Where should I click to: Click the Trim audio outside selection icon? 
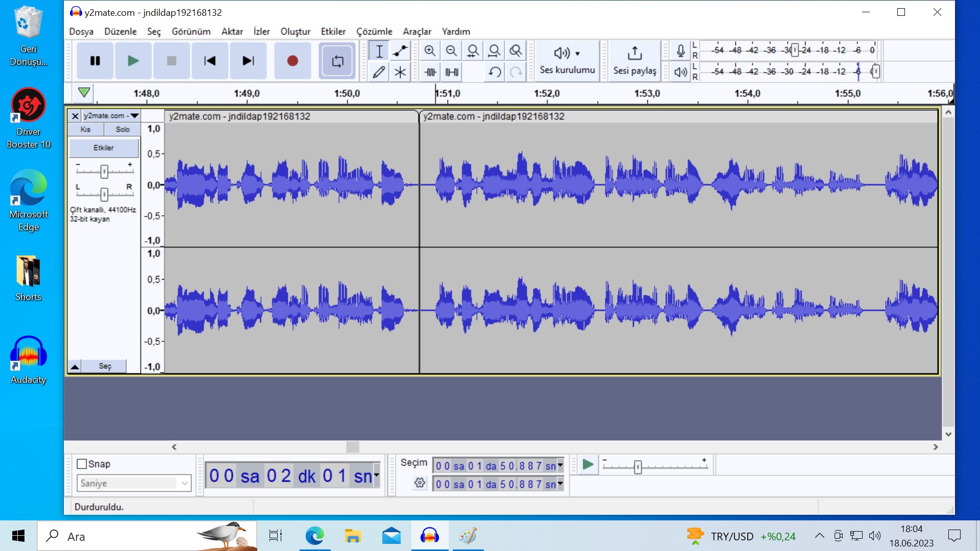click(x=430, y=72)
